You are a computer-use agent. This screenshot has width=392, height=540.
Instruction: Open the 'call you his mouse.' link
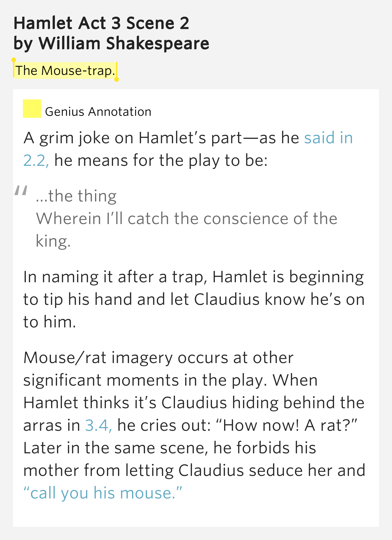tap(103, 493)
